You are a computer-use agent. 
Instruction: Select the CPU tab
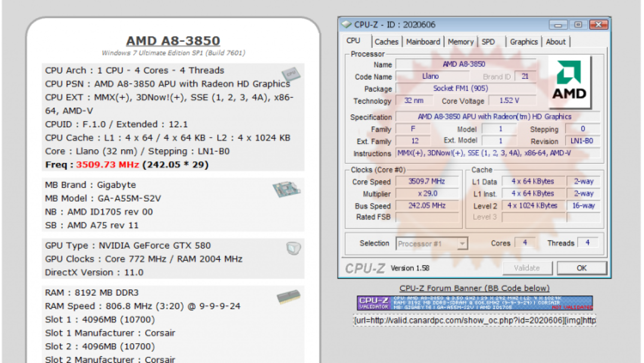pyautogui.click(x=354, y=41)
